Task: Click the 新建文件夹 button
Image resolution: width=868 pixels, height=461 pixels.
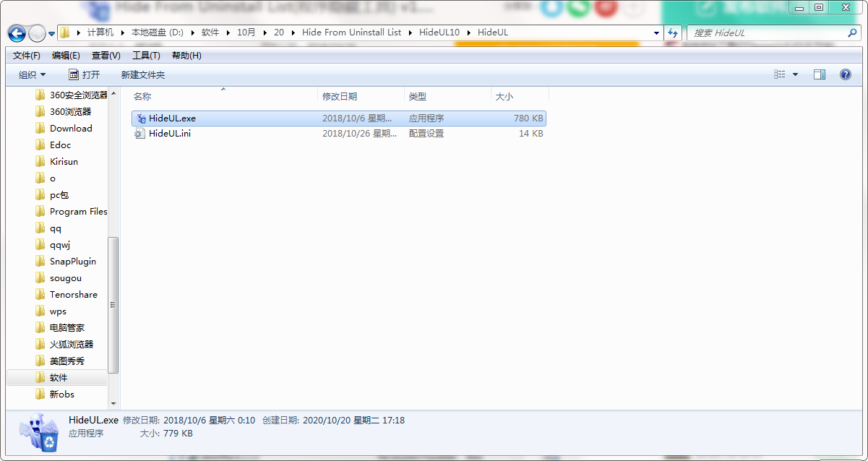Action: pyautogui.click(x=143, y=74)
